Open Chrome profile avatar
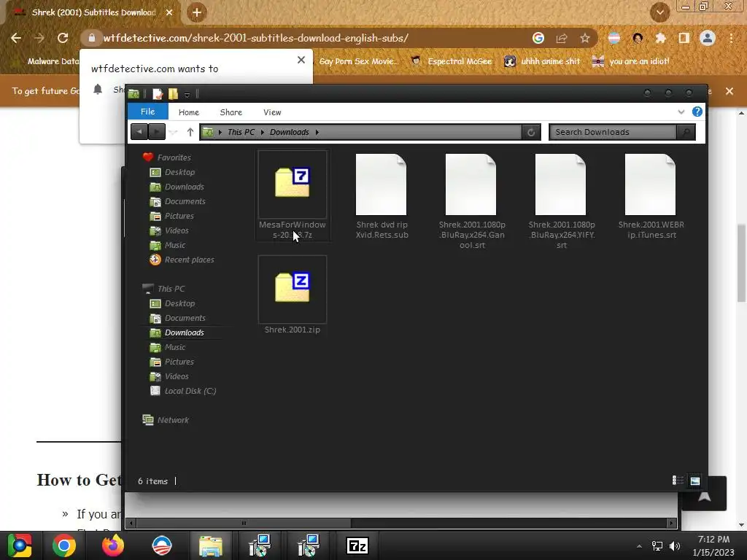The width and height of the screenshot is (747, 560). [708, 38]
